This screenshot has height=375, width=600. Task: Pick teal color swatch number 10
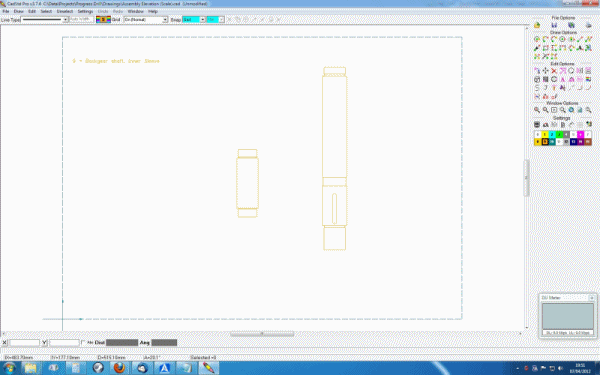(552, 142)
